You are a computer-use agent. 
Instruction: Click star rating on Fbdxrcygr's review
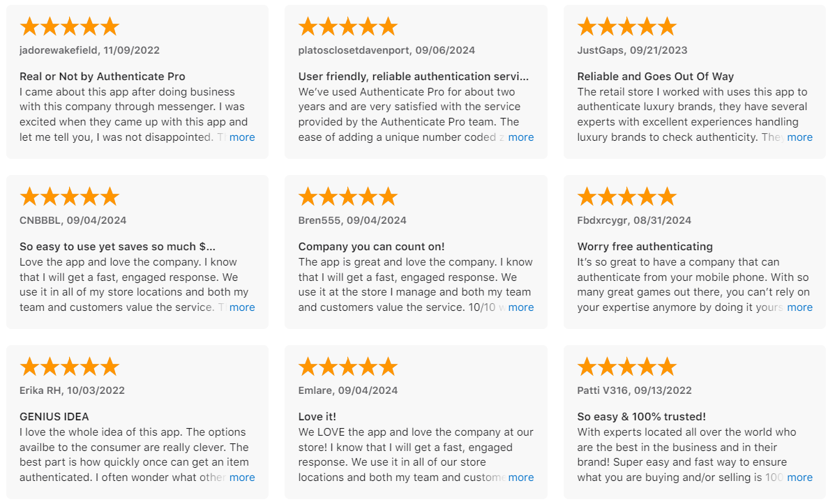(627, 197)
